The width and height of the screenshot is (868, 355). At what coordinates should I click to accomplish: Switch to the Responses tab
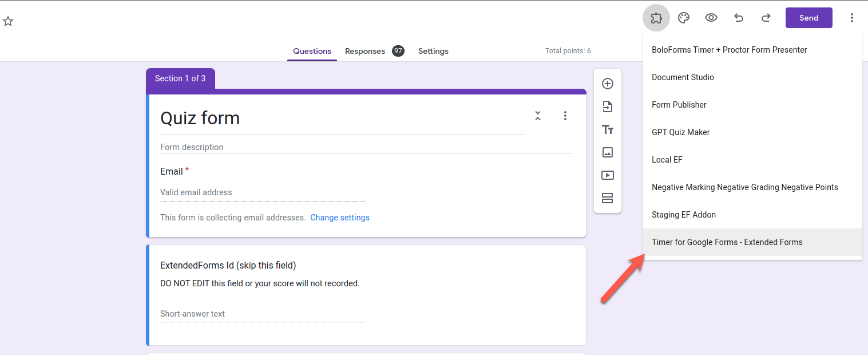[365, 51]
